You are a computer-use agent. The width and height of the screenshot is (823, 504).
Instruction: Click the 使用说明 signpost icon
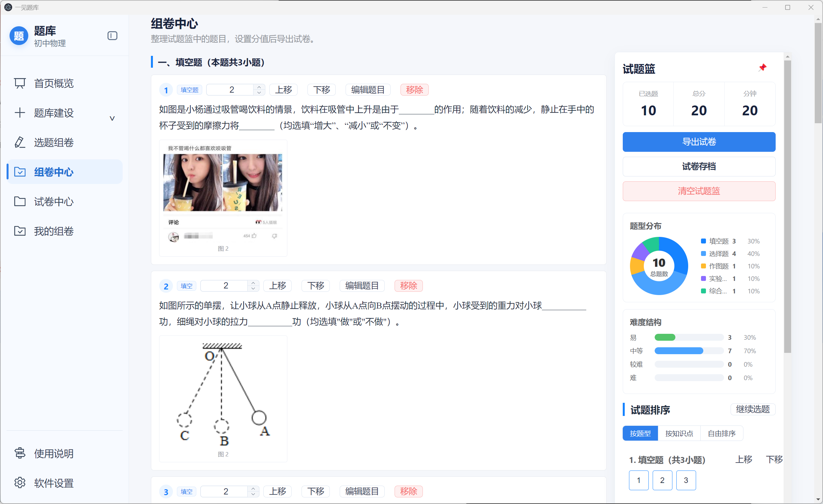pos(20,453)
